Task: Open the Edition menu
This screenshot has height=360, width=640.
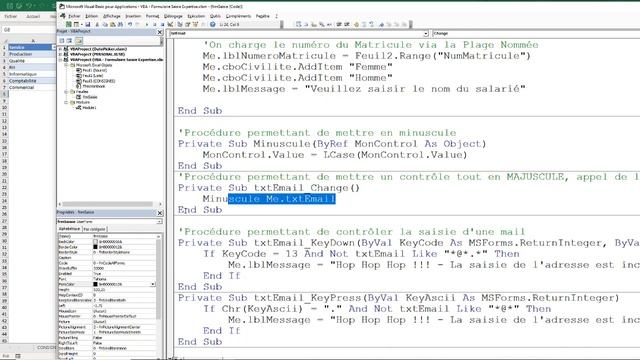Action: tap(91, 16)
